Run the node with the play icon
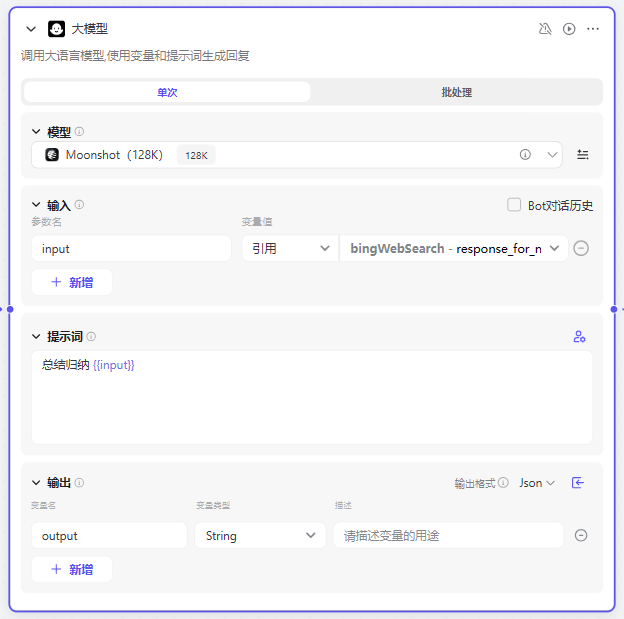The width and height of the screenshot is (624, 619). (569, 29)
